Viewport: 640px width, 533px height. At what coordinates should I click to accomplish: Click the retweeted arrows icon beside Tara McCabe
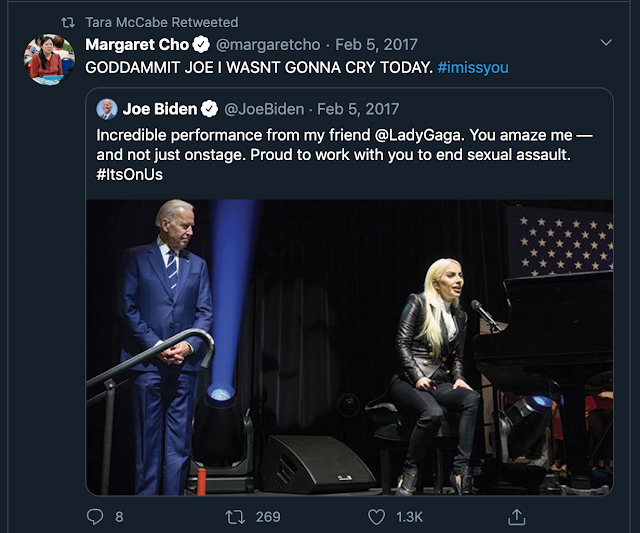tap(68, 22)
